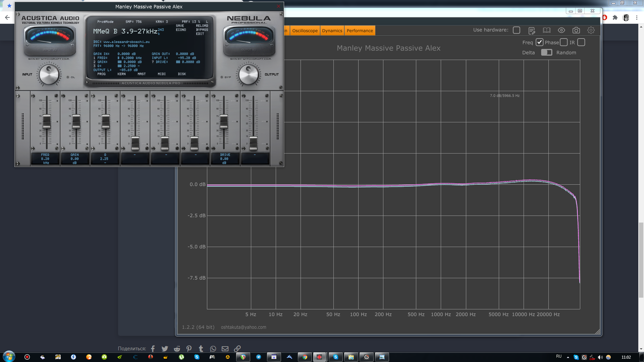Share page via Twitter icon
644x362 pixels.
(x=165, y=349)
